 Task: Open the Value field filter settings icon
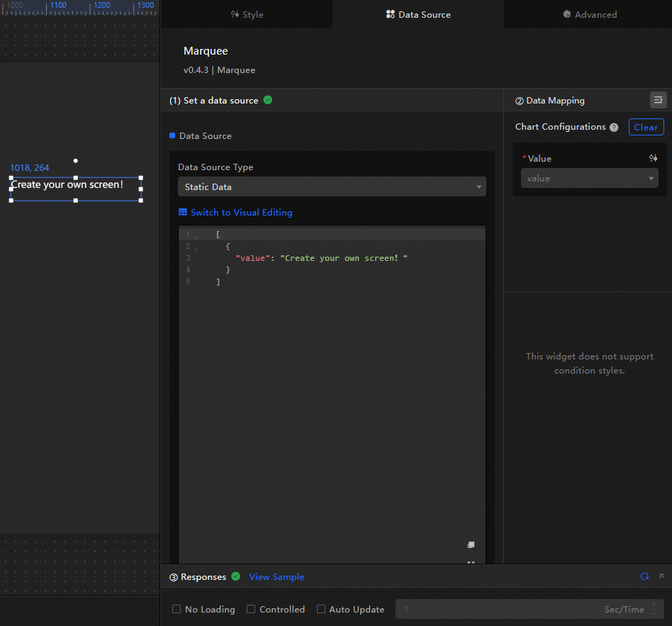[x=653, y=158]
